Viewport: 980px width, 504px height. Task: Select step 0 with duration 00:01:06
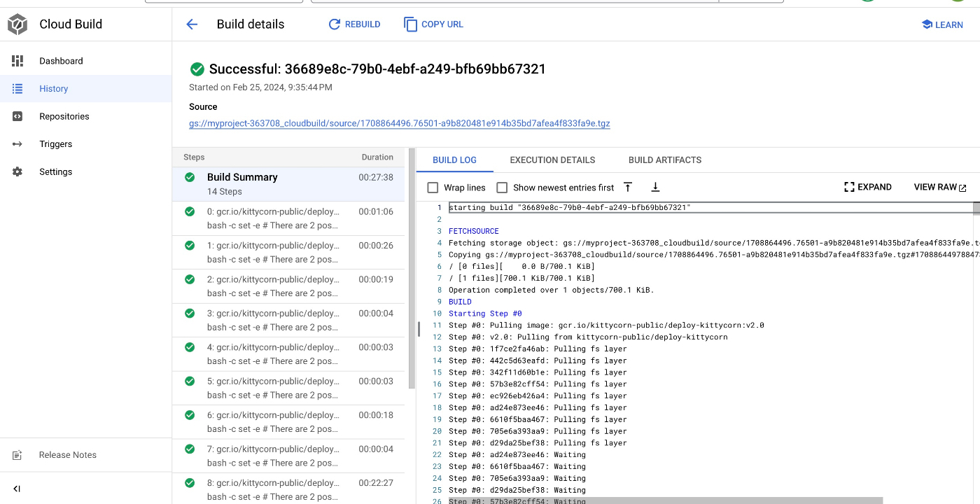click(x=288, y=218)
